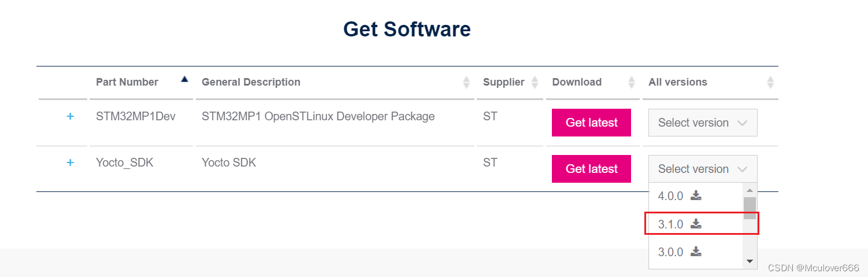The height and width of the screenshot is (277, 868).
Task: Get latest Yocto_SDK package
Action: click(x=591, y=169)
